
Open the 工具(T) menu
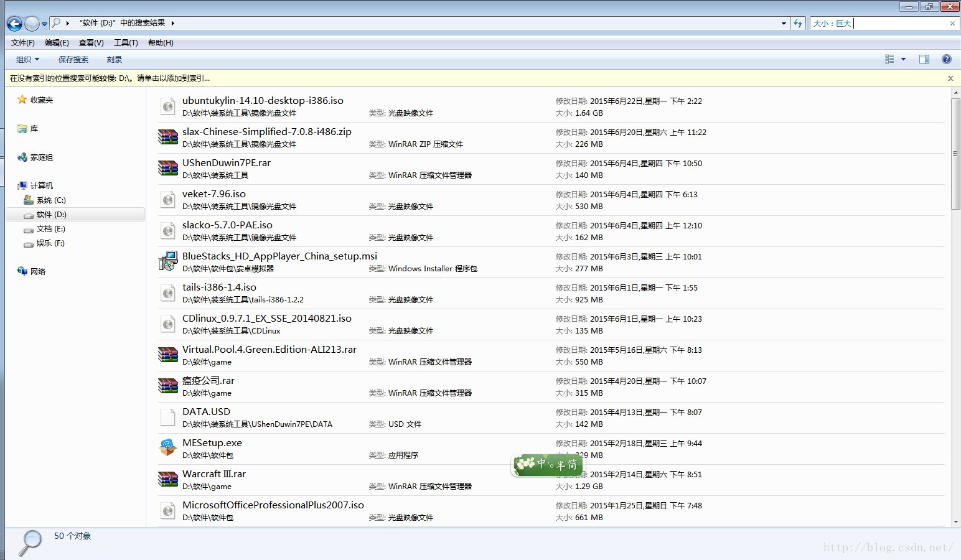click(126, 43)
